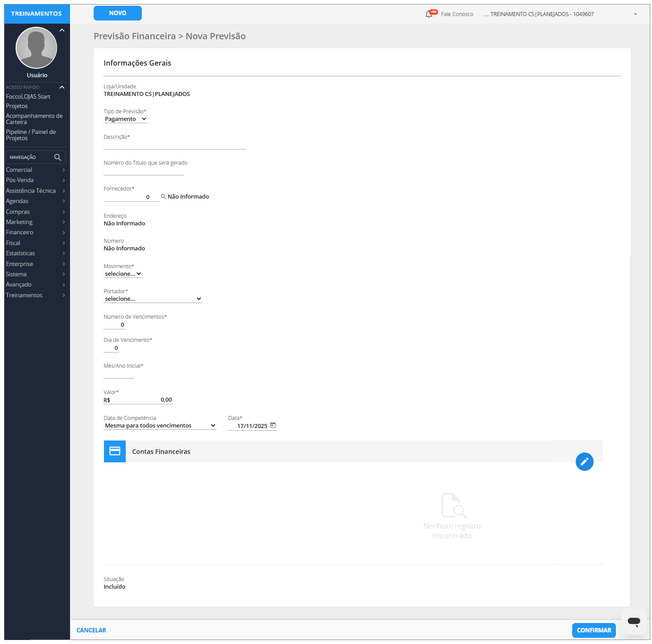This screenshot has height=644, width=652.
Task: Collapse the user profile chevron
Action: pyautogui.click(x=62, y=30)
